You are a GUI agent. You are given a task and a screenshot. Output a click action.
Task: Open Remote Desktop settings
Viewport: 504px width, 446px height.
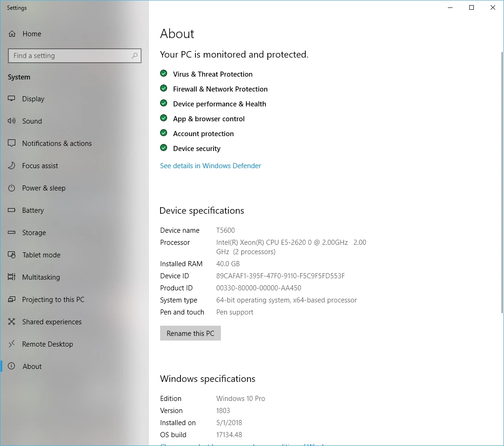(x=75, y=344)
